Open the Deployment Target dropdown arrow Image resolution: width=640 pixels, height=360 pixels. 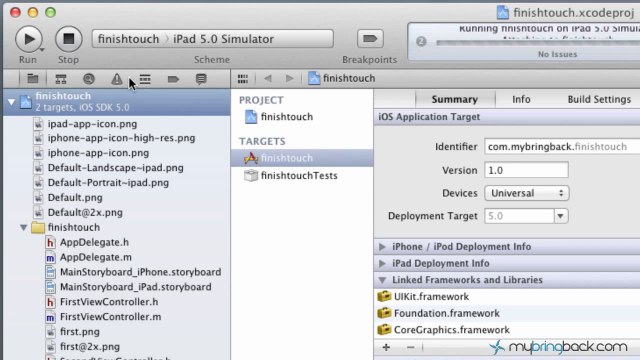click(x=560, y=216)
